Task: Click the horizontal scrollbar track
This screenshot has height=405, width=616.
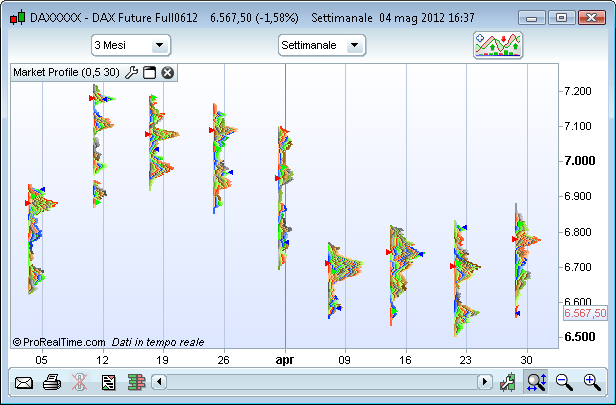Action: click(x=322, y=382)
